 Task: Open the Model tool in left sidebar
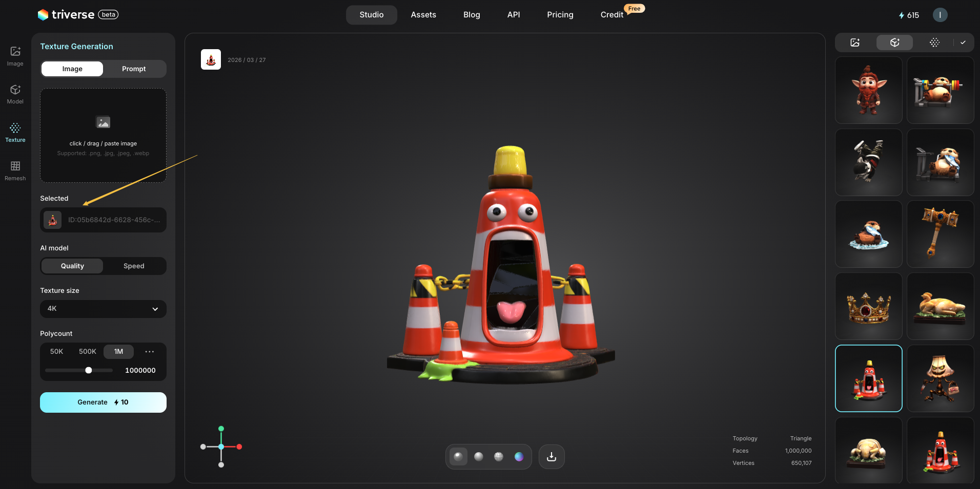(15, 94)
